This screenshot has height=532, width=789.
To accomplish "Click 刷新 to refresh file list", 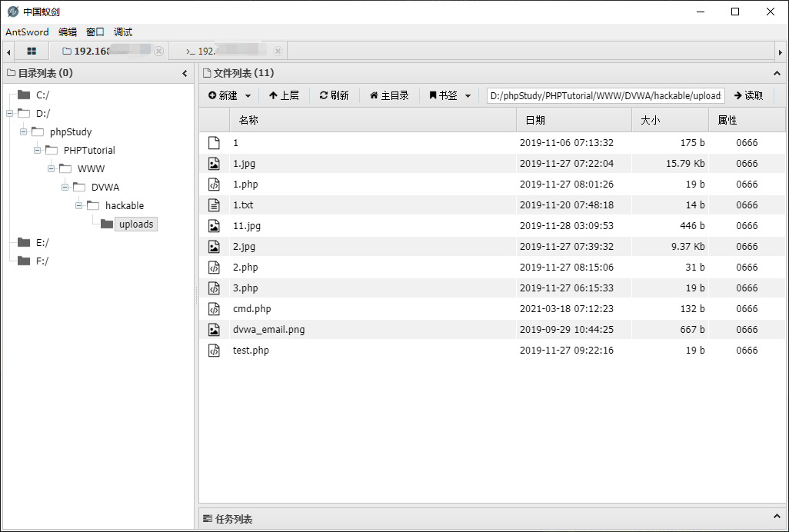I will (334, 95).
